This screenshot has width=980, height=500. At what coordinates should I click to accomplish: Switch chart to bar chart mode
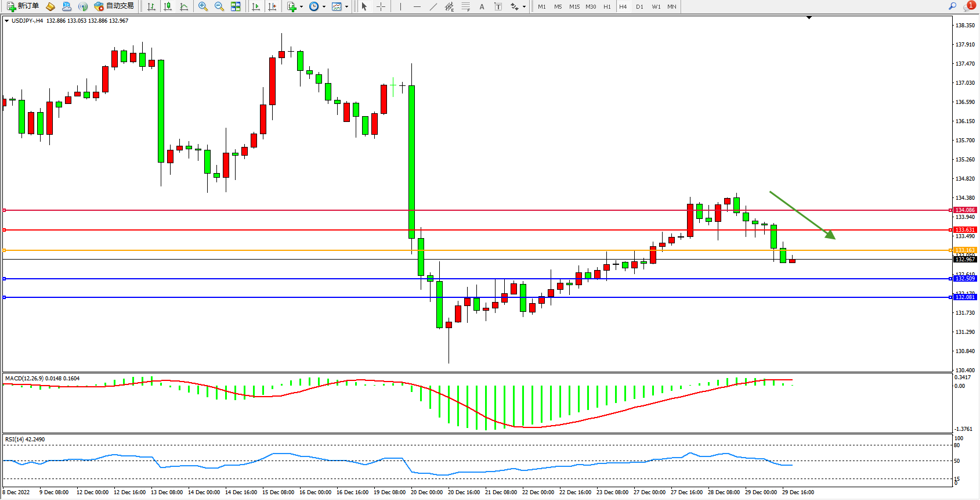[x=151, y=6]
